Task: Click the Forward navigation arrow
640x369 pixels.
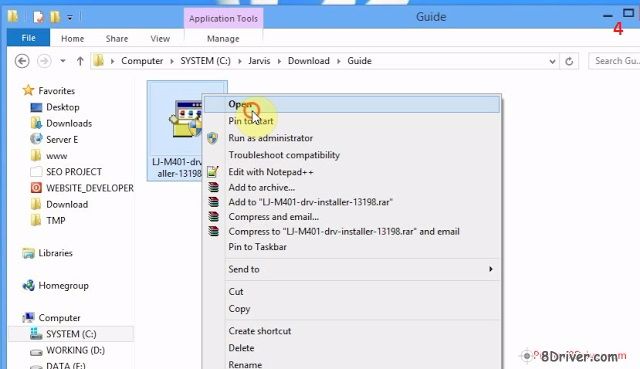Action: 44,61
